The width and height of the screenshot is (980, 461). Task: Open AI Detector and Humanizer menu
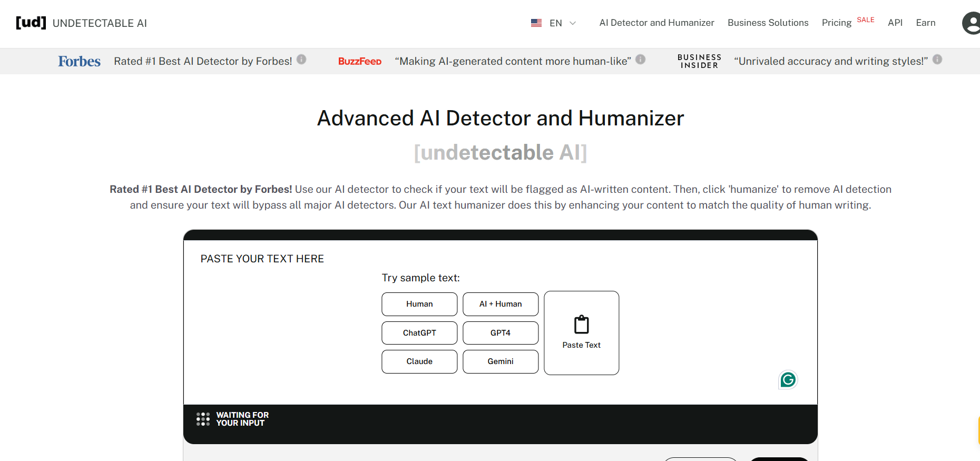656,23
